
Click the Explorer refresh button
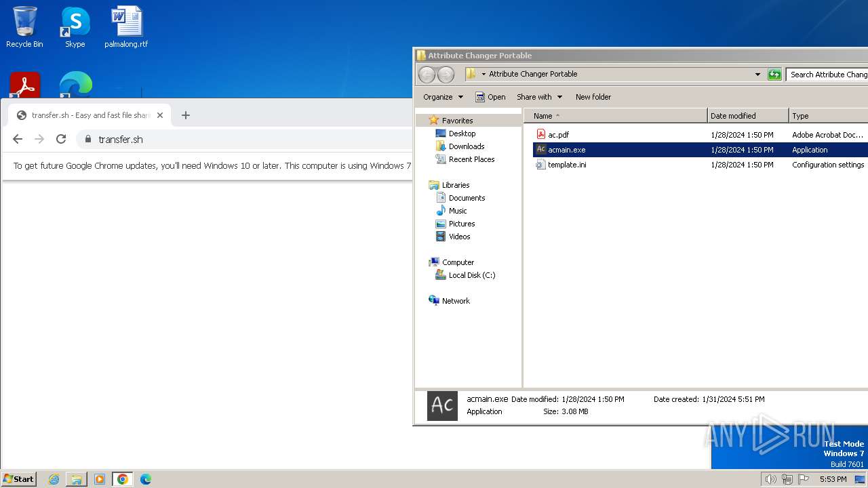click(x=774, y=75)
